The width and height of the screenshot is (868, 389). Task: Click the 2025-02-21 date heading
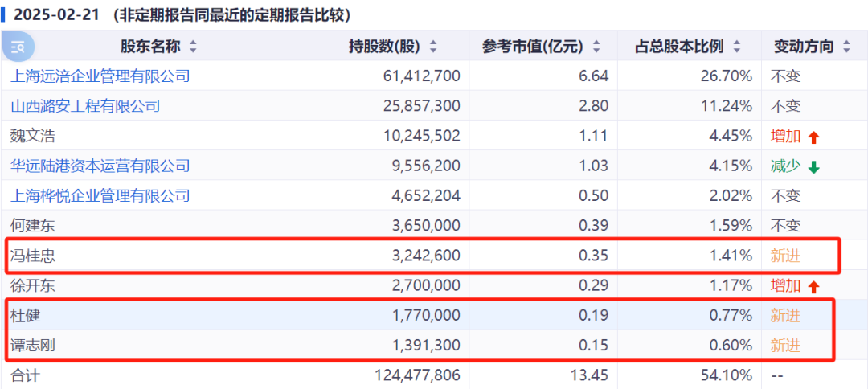pos(56,15)
